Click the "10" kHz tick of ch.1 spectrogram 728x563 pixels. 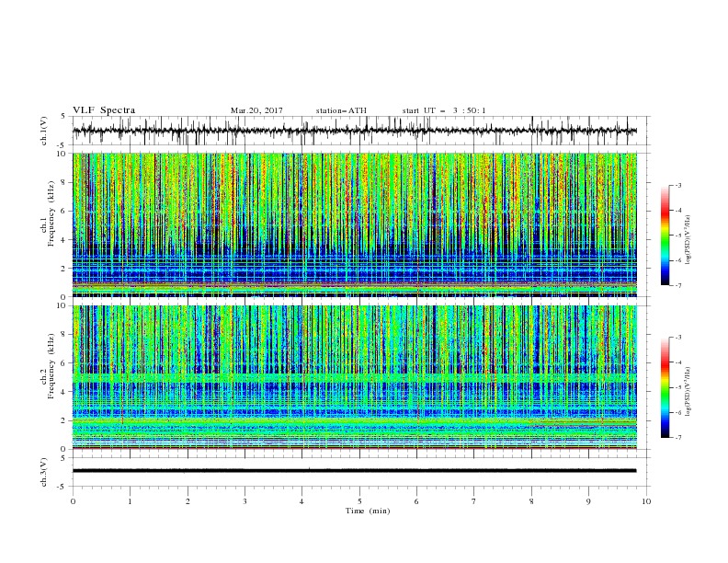[x=63, y=154]
